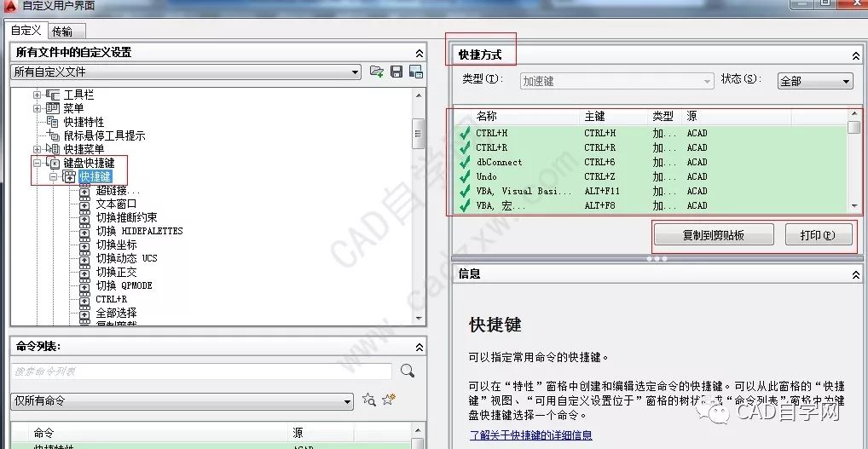Screen dimensions: 868x449
Task: Expand the 菜单 tree node
Action: 37,108
